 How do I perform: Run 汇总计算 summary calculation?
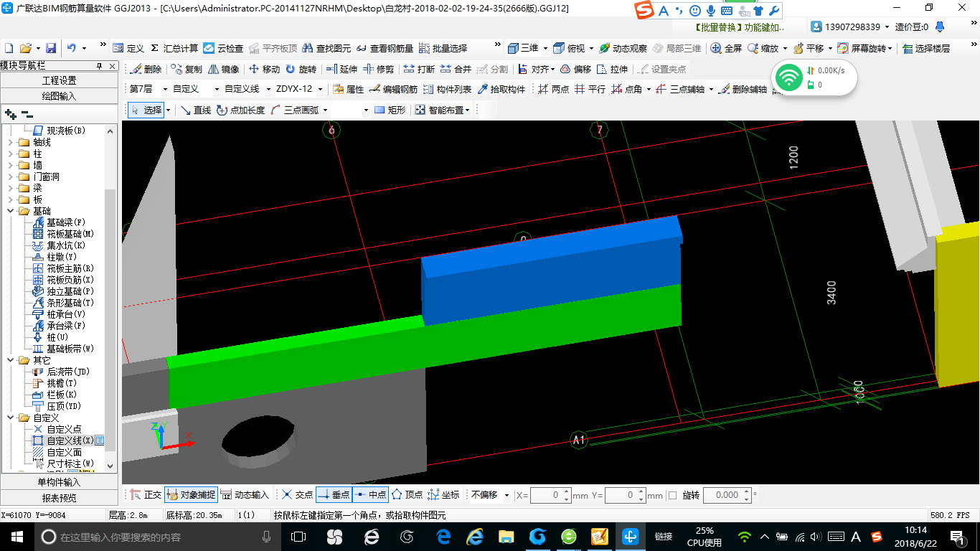(174, 48)
